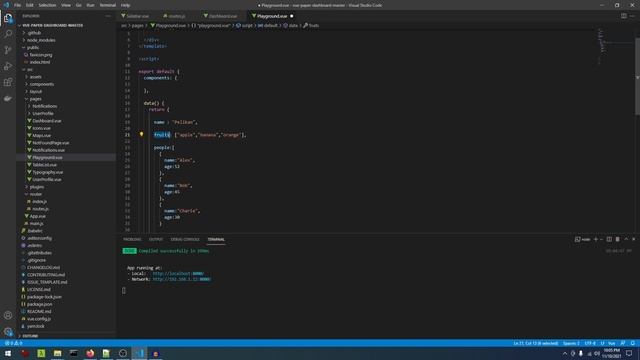Split the terminal panel

609,239
